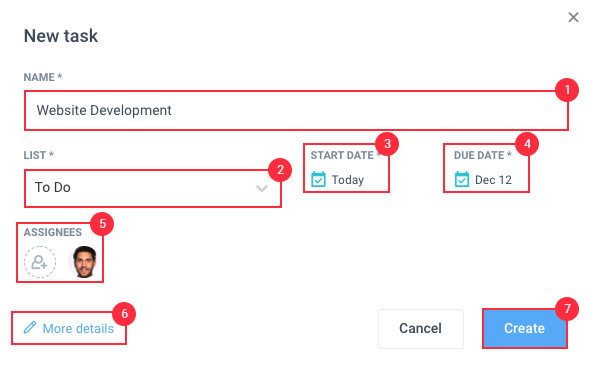Click the Cancel button
Viewport: 592px width, 370px height.
point(421,328)
